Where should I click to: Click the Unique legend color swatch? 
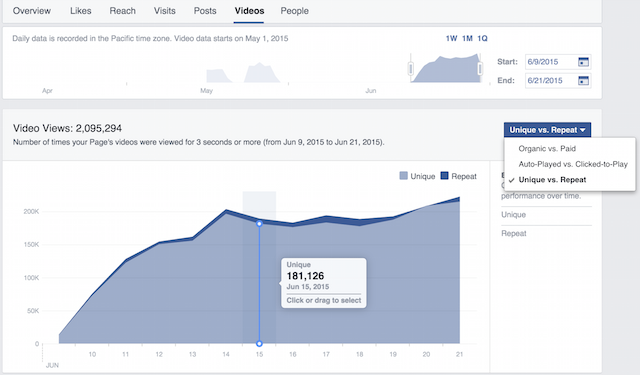point(403,176)
